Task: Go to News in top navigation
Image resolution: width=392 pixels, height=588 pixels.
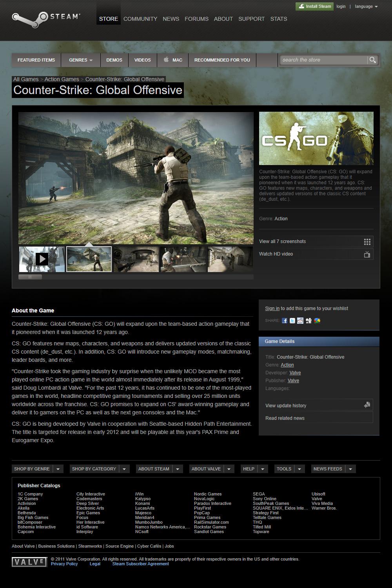Action: [171, 19]
